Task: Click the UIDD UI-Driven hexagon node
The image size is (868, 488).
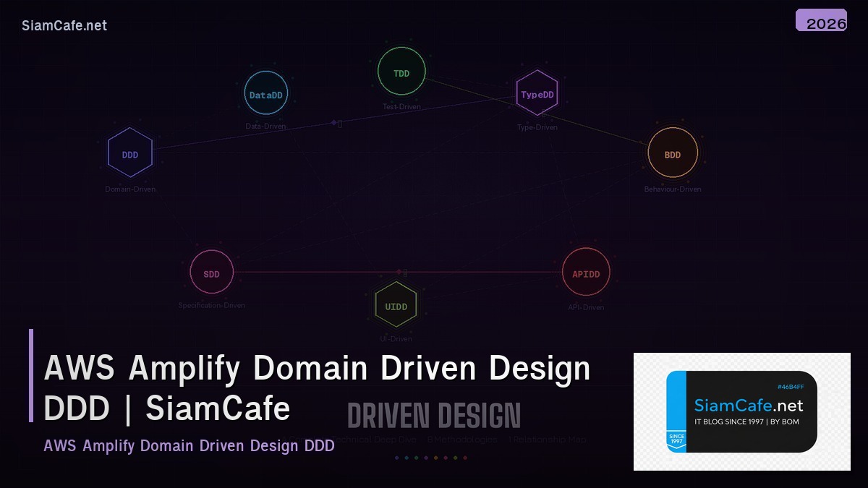Action: 396,305
